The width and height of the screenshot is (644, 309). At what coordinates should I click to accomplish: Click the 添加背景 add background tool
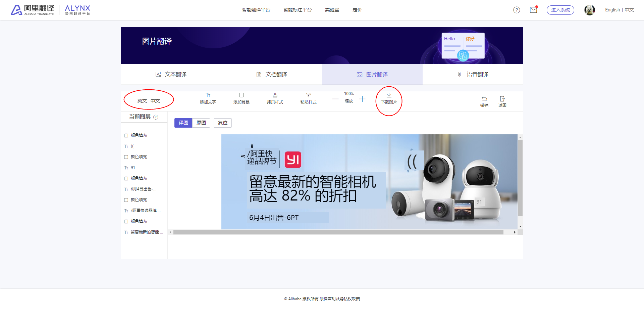tap(241, 98)
